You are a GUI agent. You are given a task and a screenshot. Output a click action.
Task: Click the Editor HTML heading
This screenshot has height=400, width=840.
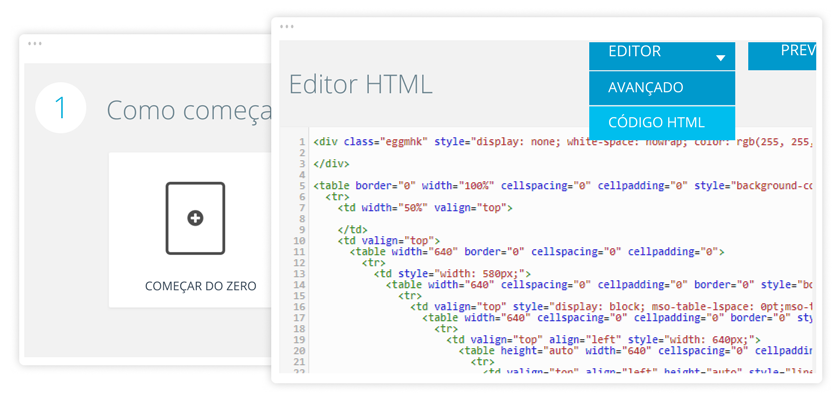click(x=361, y=85)
